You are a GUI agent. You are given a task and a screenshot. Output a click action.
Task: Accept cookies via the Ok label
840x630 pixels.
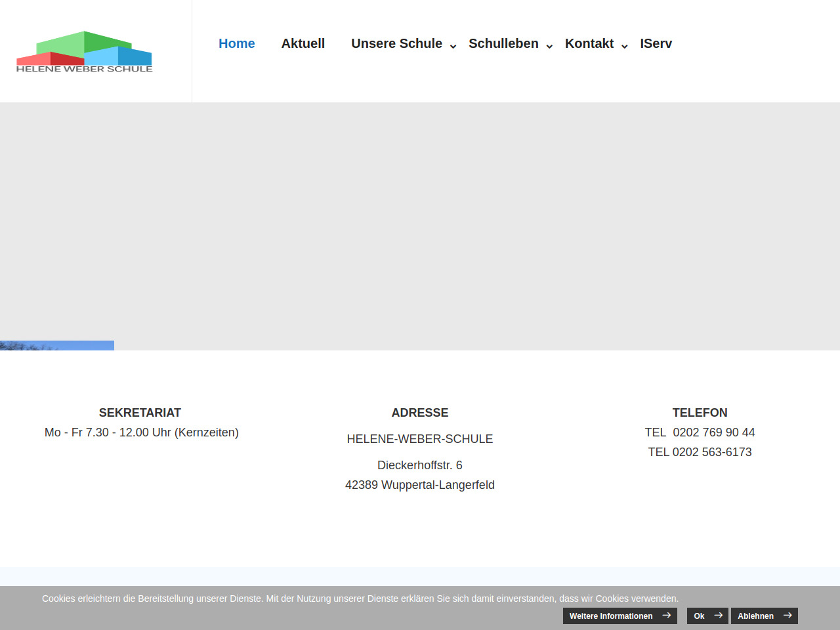pyautogui.click(x=699, y=616)
